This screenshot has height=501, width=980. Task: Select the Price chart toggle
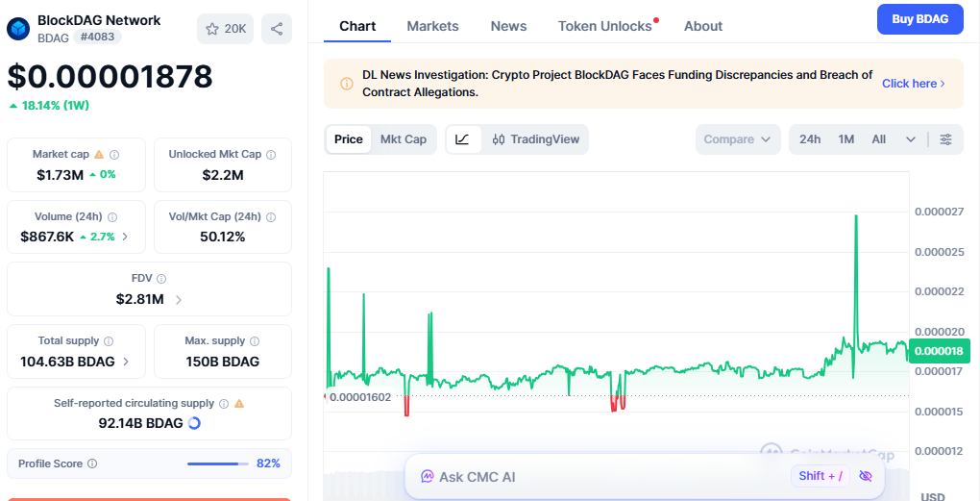(348, 139)
